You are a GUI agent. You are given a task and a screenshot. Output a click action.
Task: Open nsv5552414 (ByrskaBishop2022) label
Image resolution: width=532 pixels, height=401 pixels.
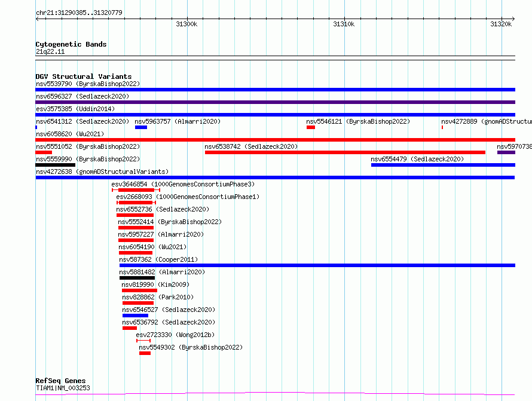pos(170,222)
